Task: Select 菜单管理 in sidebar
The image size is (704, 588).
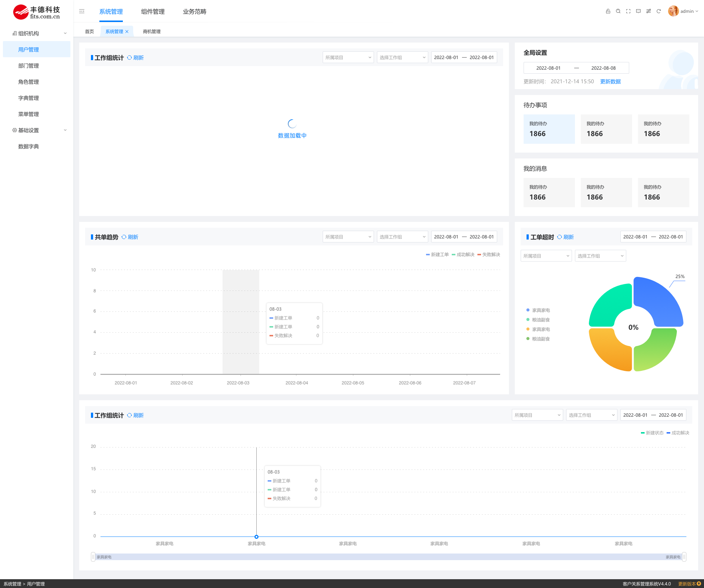Action: click(x=37, y=114)
